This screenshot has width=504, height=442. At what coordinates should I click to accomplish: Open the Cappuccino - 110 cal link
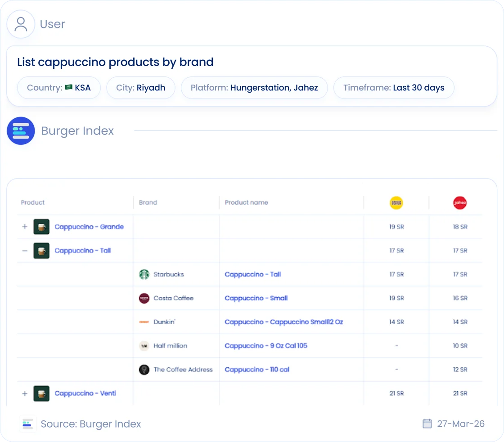click(257, 370)
